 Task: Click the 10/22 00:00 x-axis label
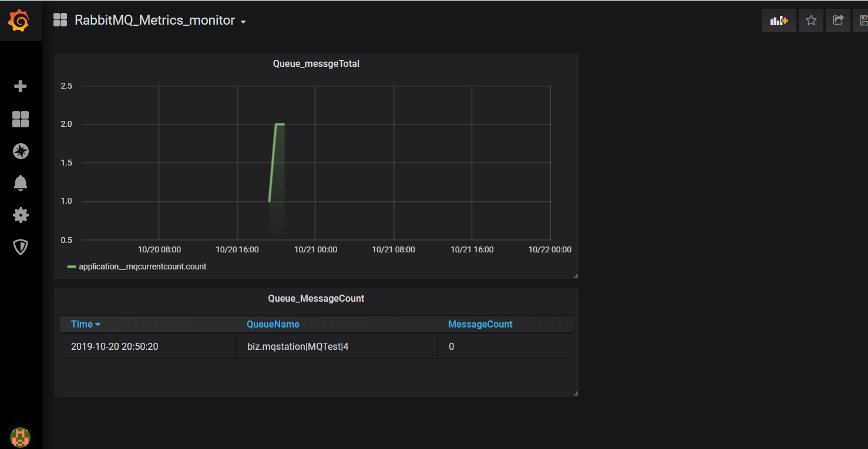pos(550,249)
